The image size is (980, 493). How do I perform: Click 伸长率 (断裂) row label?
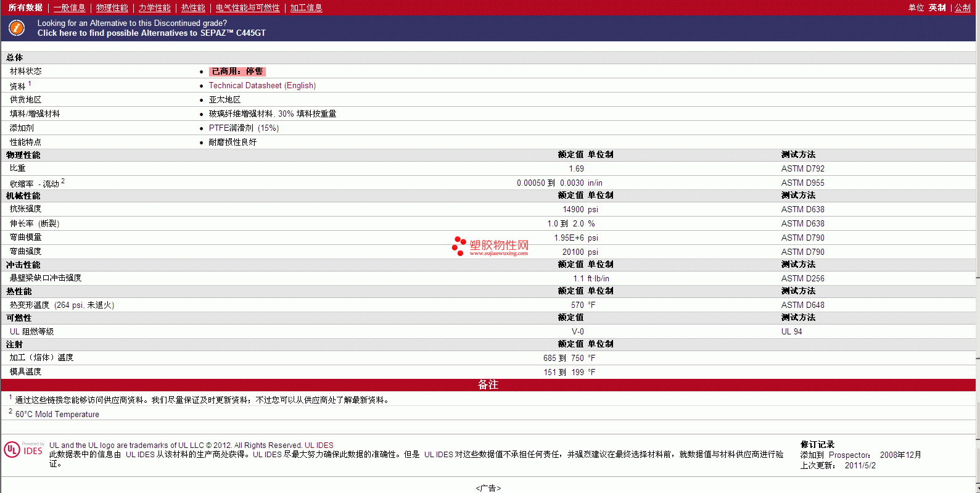pos(35,224)
